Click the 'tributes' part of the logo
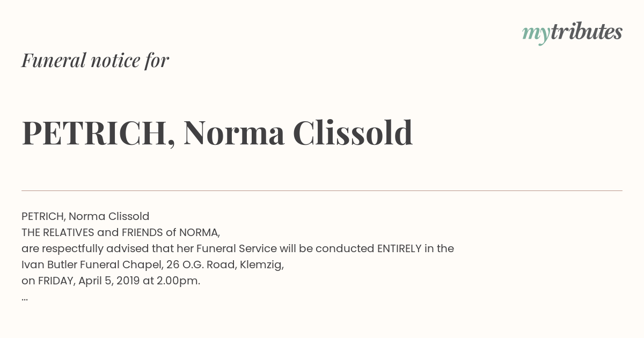Screen dimensions: 644x338 click(x=586, y=32)
